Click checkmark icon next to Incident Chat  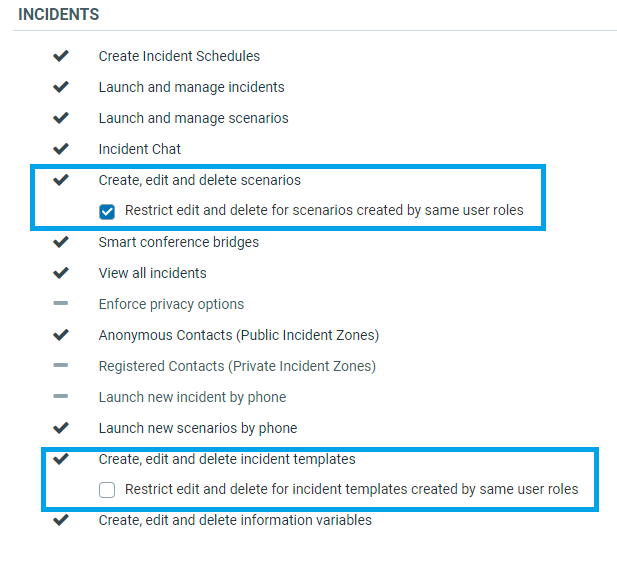pyautogui.click(x=61, y=149)
